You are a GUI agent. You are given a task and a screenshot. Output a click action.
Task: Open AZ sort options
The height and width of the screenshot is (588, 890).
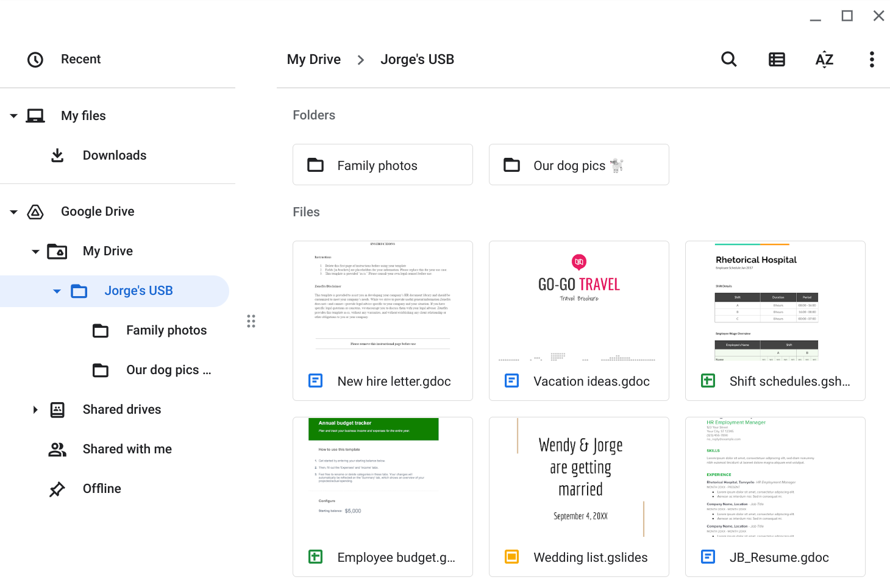pyautogui.click(x=824, y=59)
